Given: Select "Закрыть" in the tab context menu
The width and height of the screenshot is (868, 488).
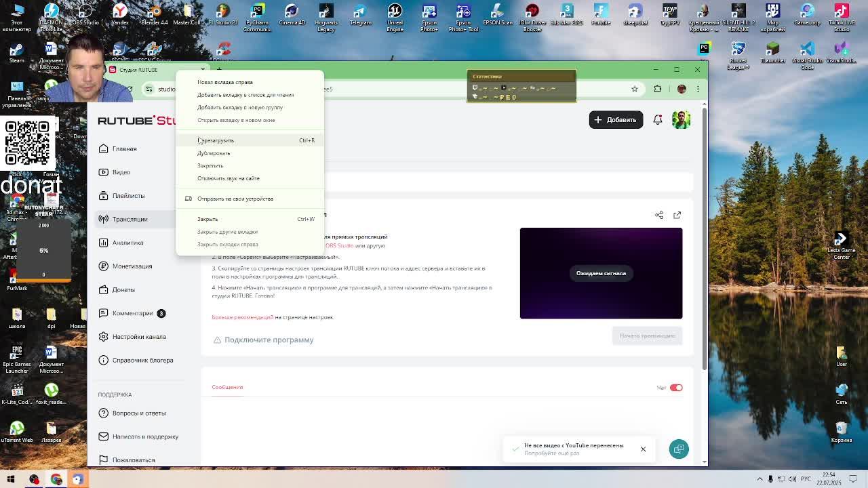Looking at the screenshot, I should pyautogui.click(x=250, y=219).
